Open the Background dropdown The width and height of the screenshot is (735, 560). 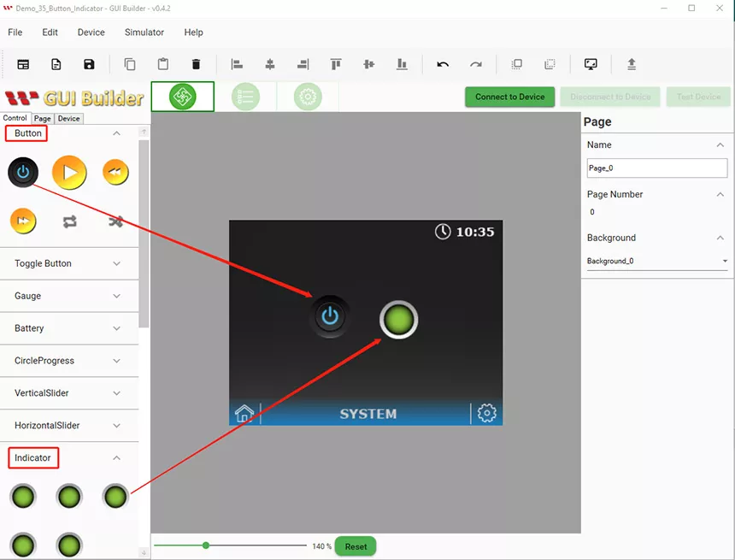(x=656, y=261)
